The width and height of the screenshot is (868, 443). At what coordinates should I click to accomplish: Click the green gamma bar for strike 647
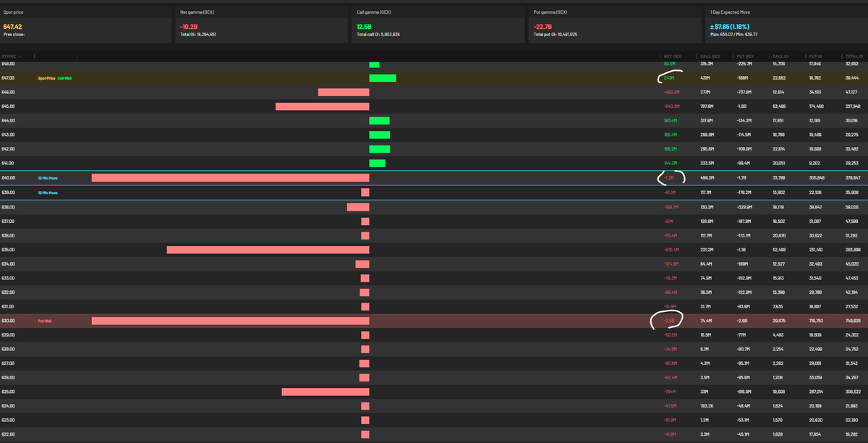pyautogui.click(x=383, y=78)
